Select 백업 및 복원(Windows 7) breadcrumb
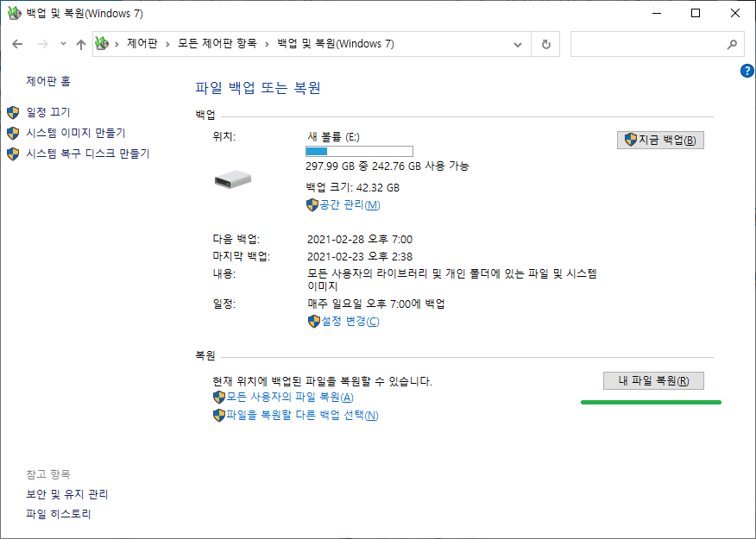756x539 pixels. point(336,44)
